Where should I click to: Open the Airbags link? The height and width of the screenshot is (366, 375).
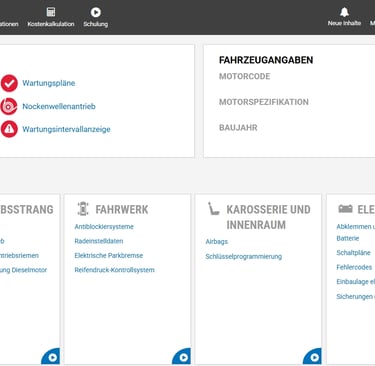pos(217,242)
